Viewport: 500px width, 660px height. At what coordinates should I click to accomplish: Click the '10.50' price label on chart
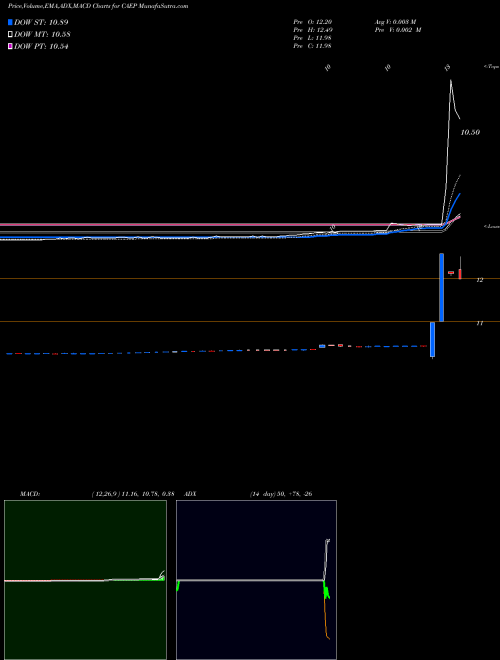471,132
